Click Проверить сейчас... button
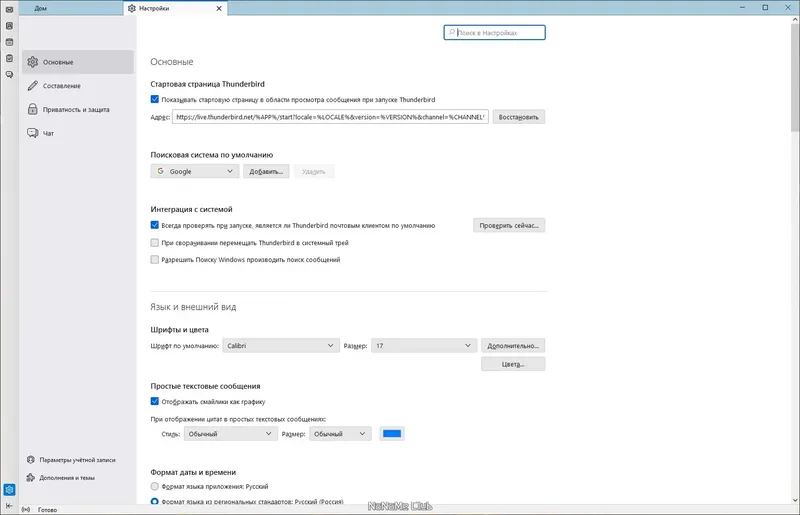The width and height of the screenshot is (800, 515). 509,225
